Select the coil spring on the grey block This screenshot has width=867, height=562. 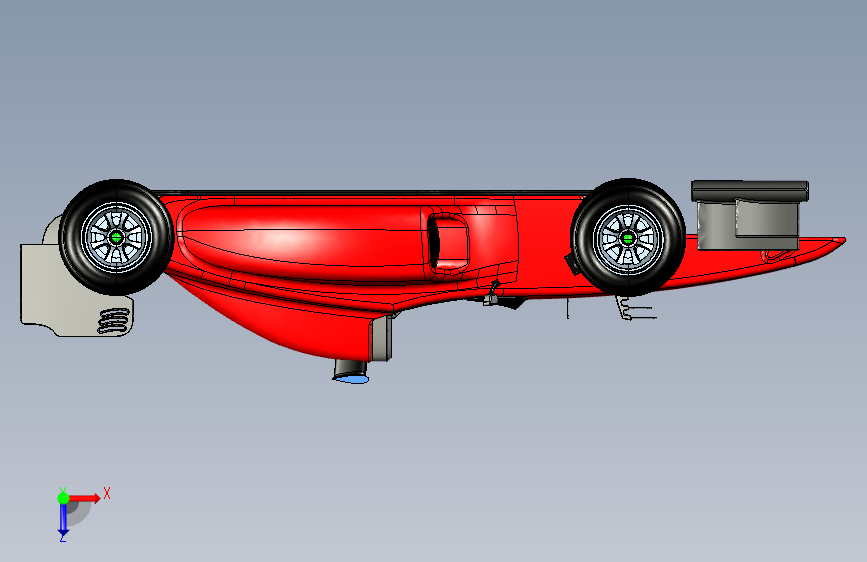[x=114, y=321]
